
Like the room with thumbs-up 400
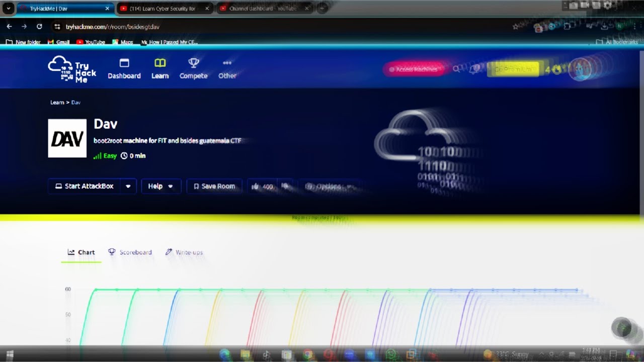[263, 187]
